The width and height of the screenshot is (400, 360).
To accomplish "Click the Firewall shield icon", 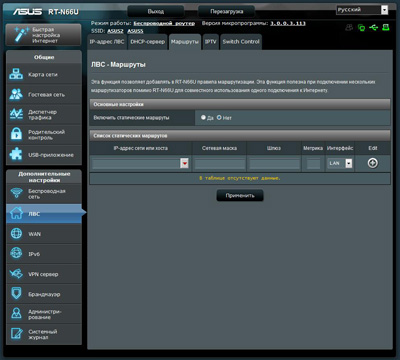I will [x=16, y=294].
